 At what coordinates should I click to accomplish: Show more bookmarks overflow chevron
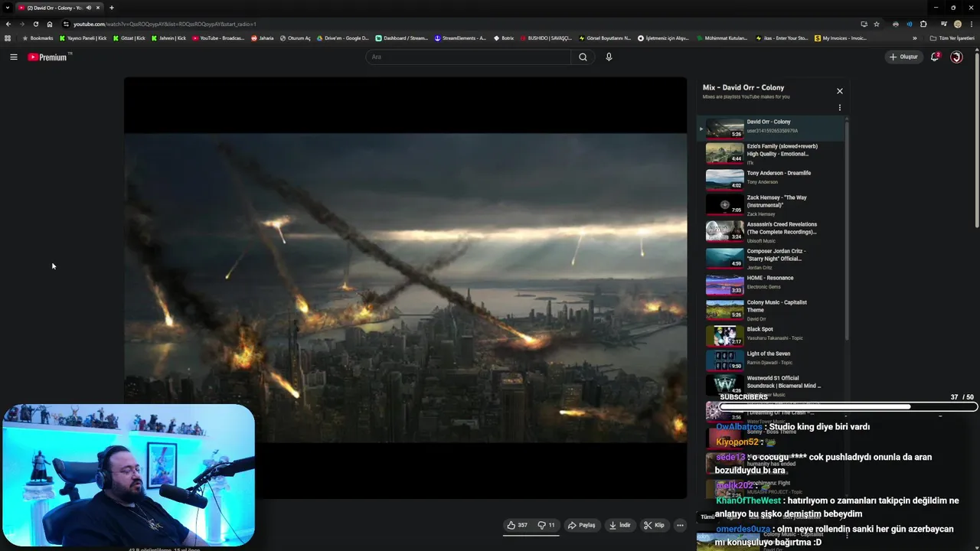point(914,37)
